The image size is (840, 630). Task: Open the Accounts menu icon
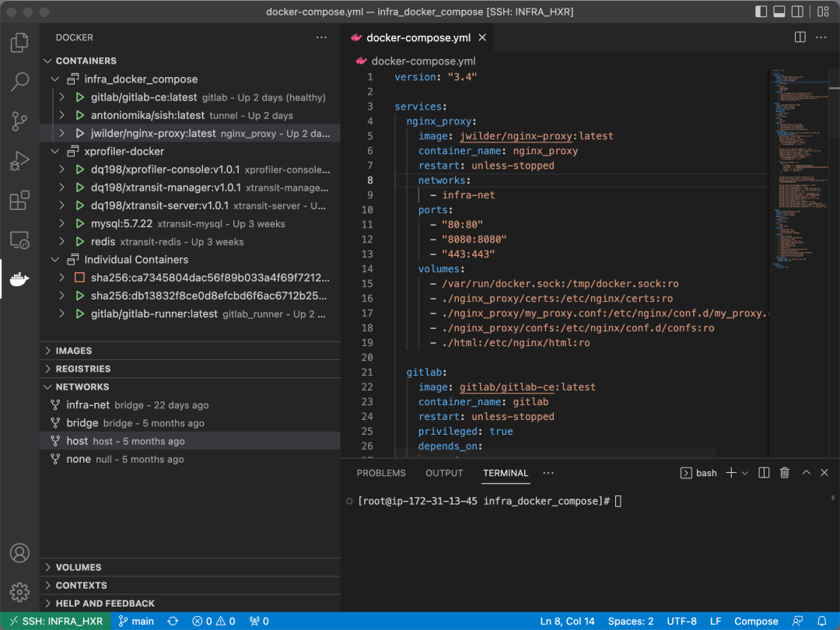click(x=19, y=553)
